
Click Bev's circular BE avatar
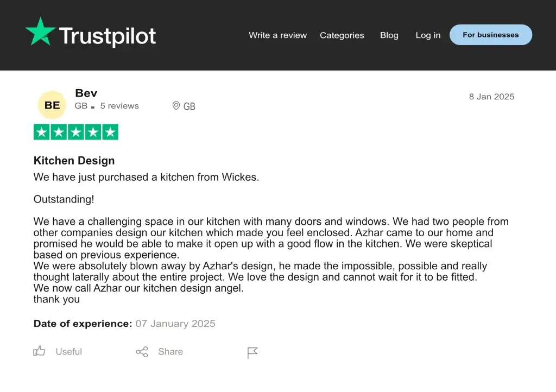[52, 104]
